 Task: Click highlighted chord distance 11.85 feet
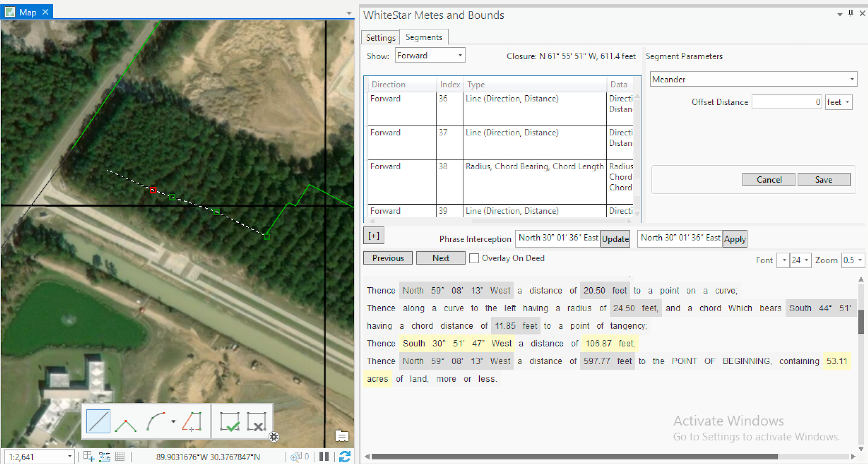516,326
